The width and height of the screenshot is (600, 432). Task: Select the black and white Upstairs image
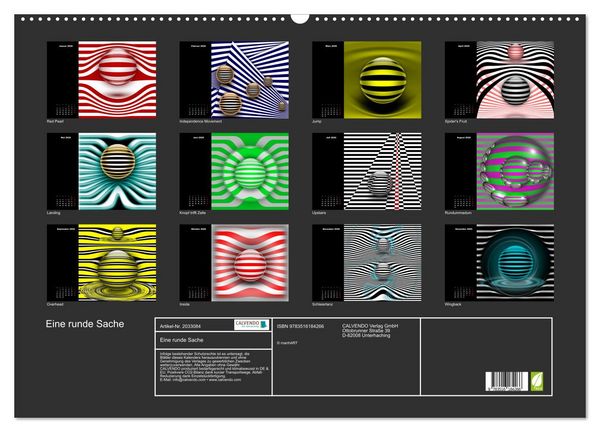[383, 171]
